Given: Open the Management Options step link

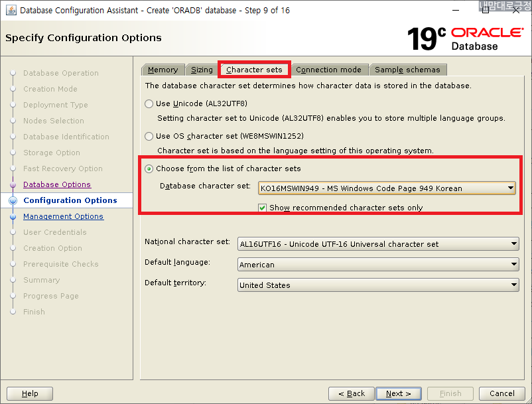Looking at the screenshot, I should tap(64, 216).
